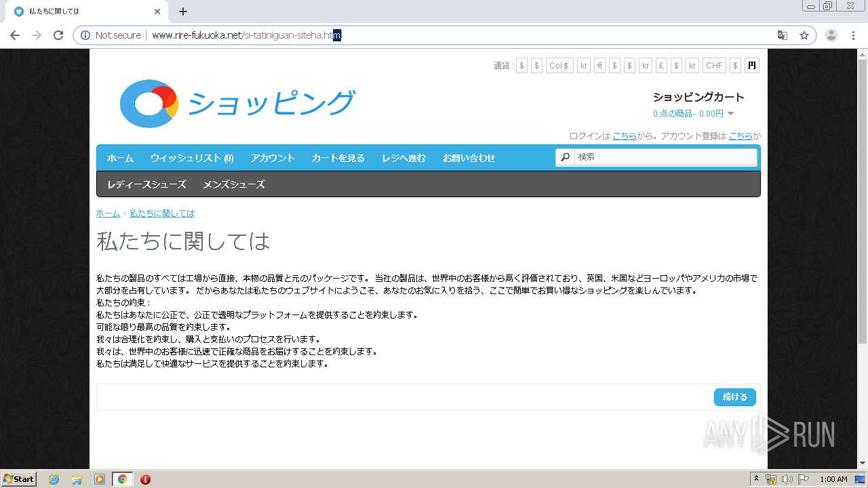
Task: Open ウィッシュリスト (0) menu item
Action: click(x=192, y=158)
